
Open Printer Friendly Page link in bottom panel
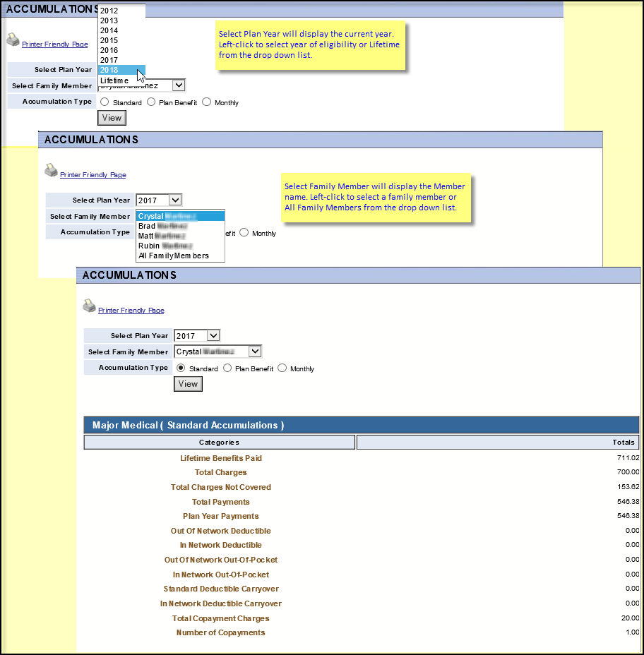pyautogui.click(x=131, y=311)
